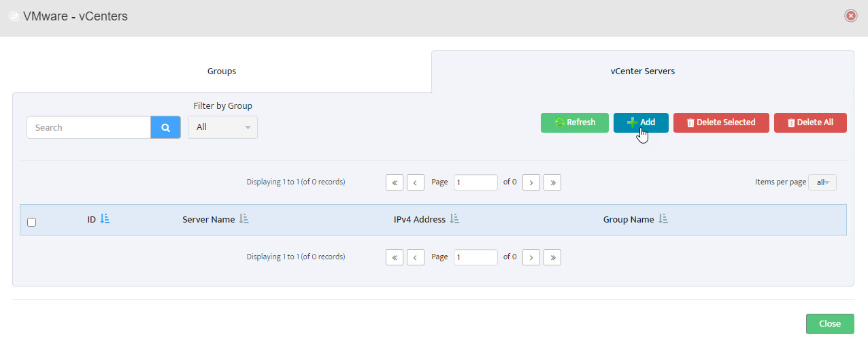The image size is (868, 343).
Task: Go to last page in bottom pager
Action: [x=552, y=257]
